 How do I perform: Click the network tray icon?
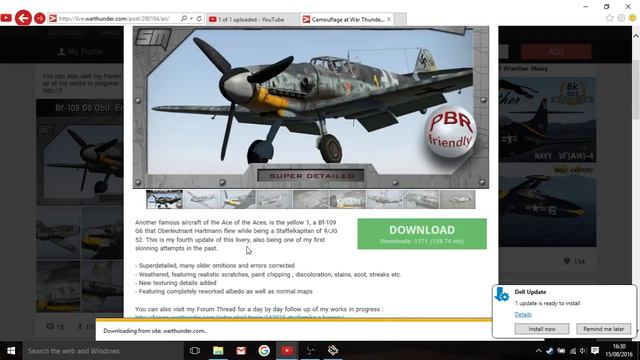[573, 351]
